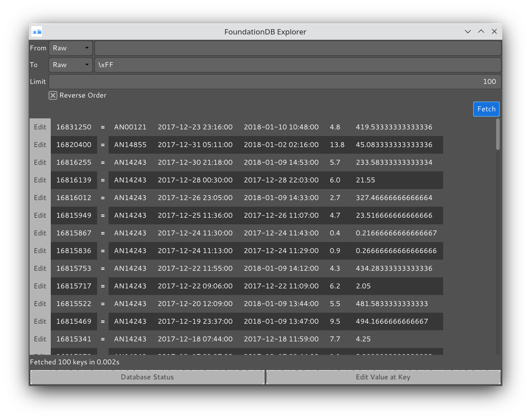
Task: Click value 327.46666666666664
Action: (394, 198)
